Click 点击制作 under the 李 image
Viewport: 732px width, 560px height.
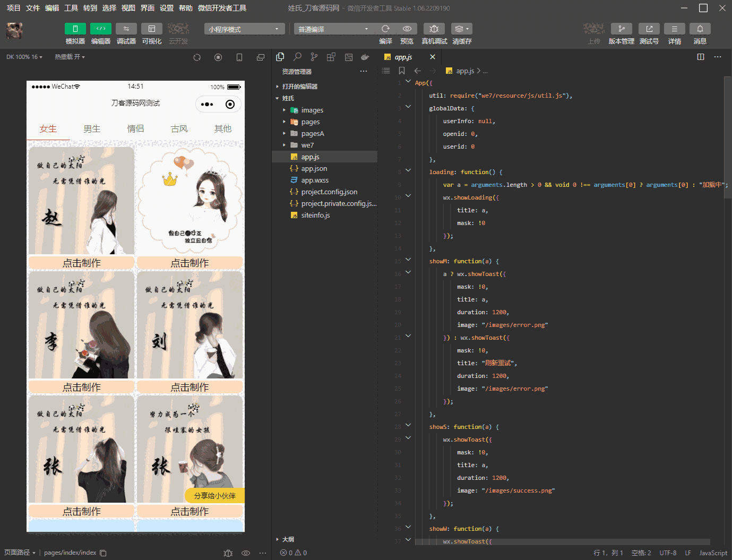(x=81, y=387)
